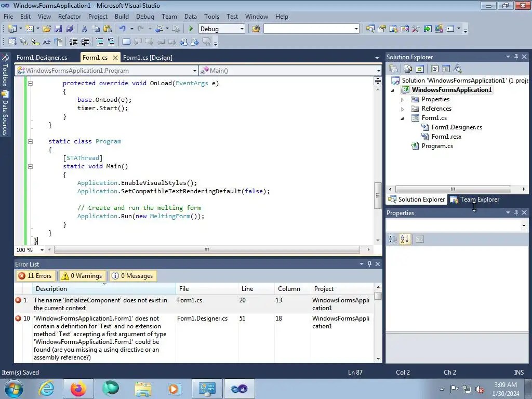Viewport: 532px width, 399px height.
Task: Click the Paste clipboard icon
Action: click(108, 29)
